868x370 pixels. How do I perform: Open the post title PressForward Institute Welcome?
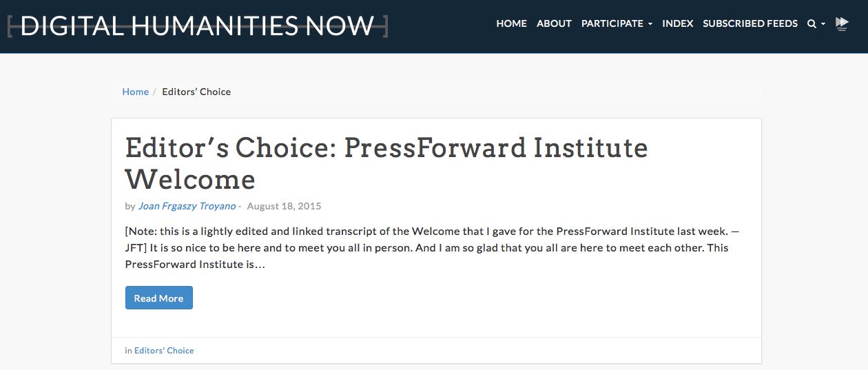point(386,163)
